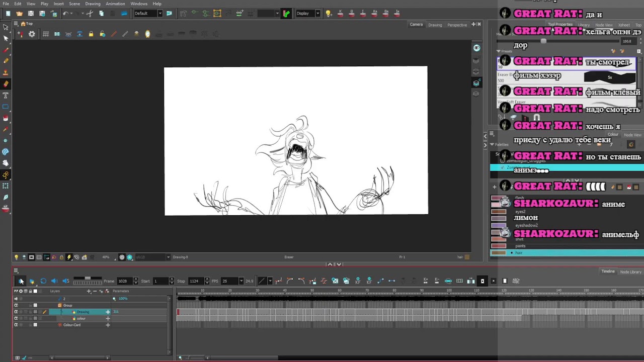
Task: Click the Open Scene folder icon
Action: click(x=19, y=14)
